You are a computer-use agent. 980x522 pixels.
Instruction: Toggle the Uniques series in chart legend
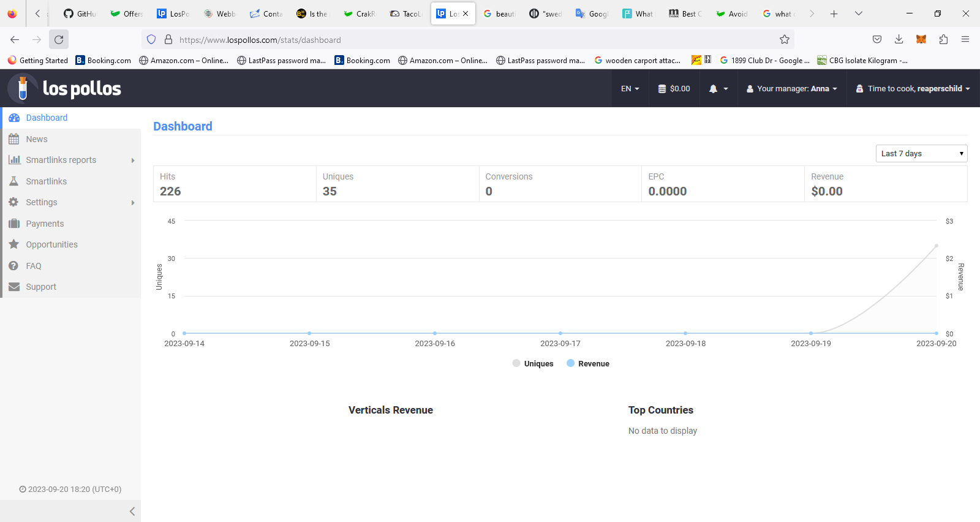tap(533, 363)
